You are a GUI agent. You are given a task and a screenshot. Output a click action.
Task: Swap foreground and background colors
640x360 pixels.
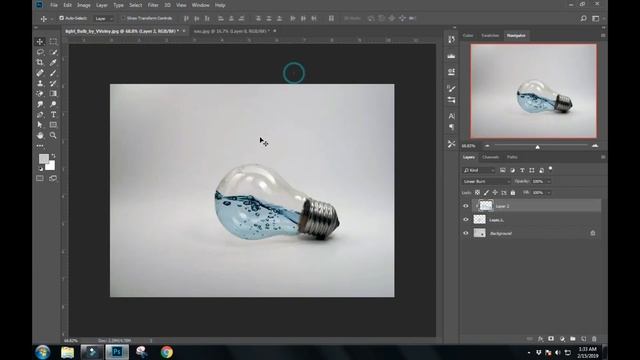coord(53,156)
